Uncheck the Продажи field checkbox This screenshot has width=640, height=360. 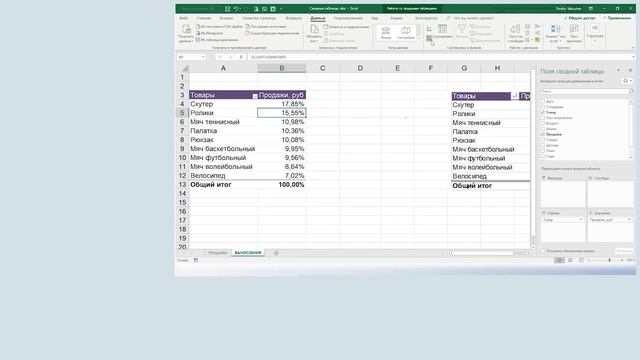[543, 134]
